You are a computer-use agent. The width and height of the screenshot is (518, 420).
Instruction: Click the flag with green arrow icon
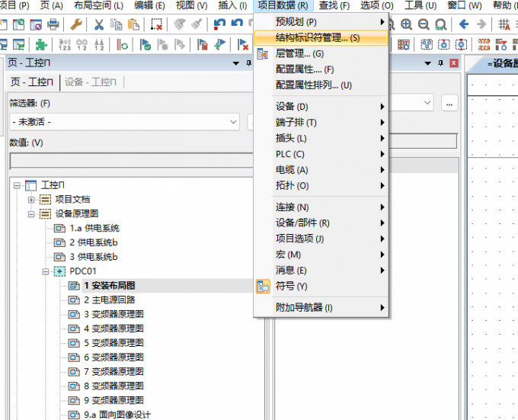[219, 44]
